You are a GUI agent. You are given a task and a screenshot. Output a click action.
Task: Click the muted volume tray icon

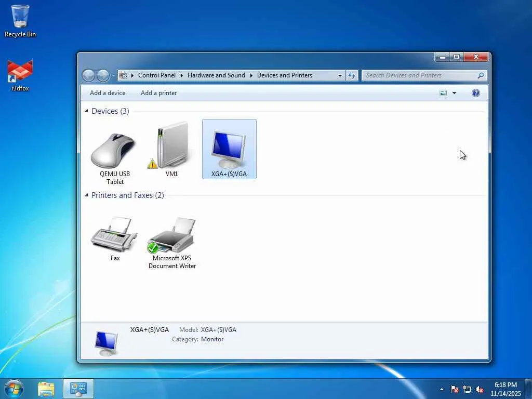pyautogui.click(x=480, y=389)
